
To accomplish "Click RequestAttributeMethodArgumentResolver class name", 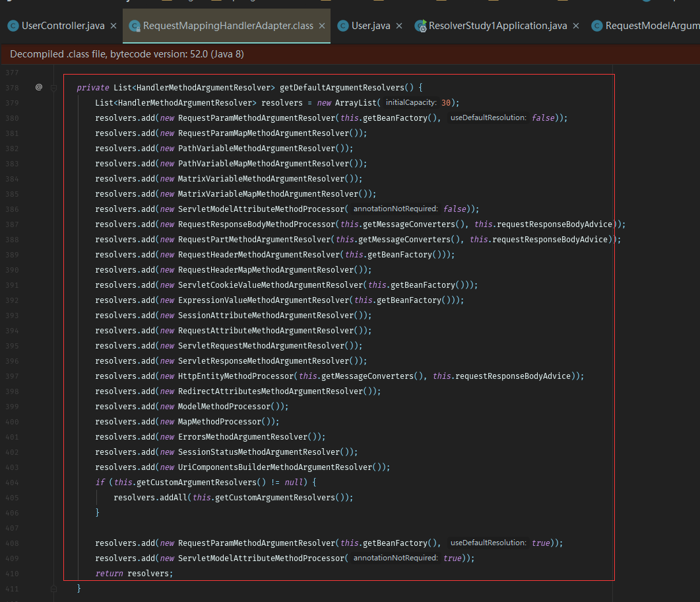I will [266, 331].
